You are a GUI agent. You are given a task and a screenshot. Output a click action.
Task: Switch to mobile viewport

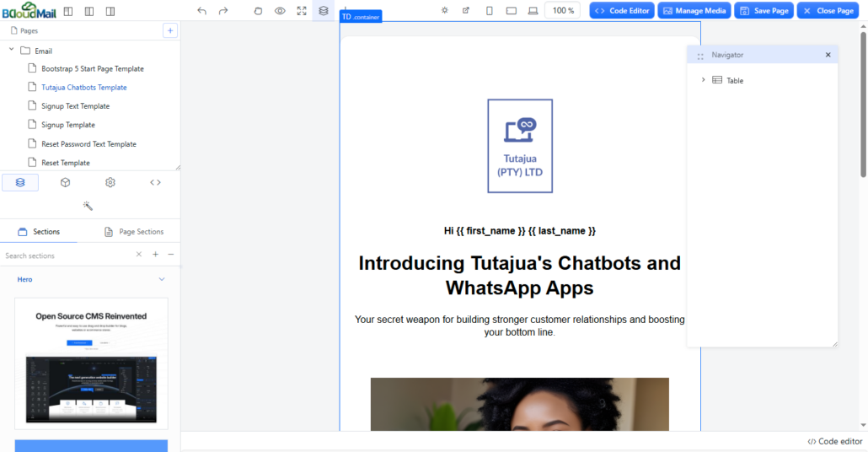(490, 10)
